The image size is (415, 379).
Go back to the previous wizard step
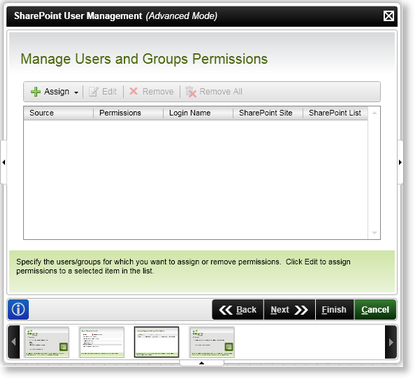coord(238,310)
